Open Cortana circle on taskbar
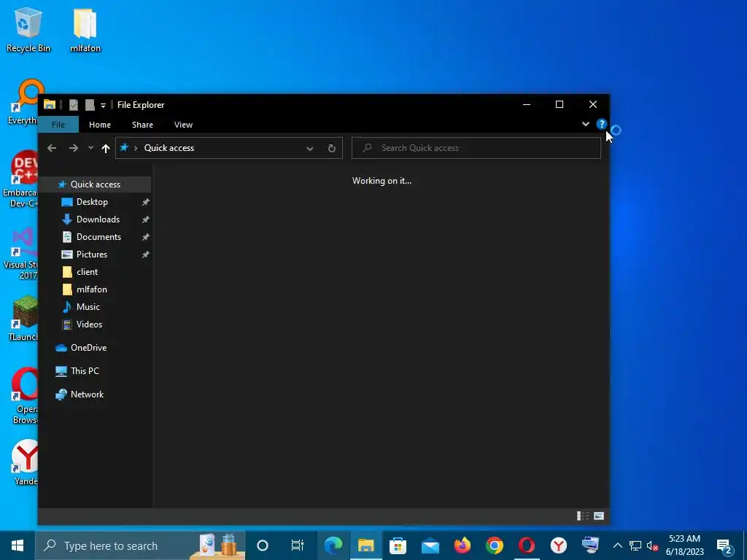The height and width of the screenshot is (560, 747). click(x=263, y=545)
